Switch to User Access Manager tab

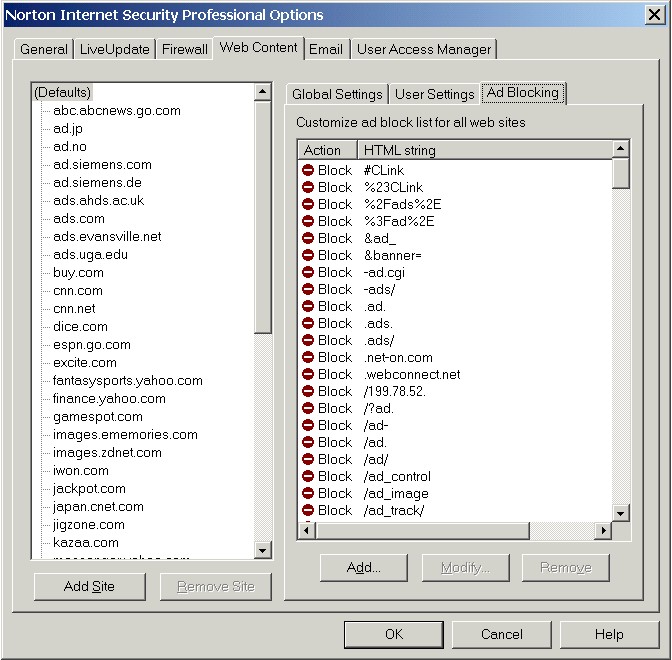pos(424,49)
